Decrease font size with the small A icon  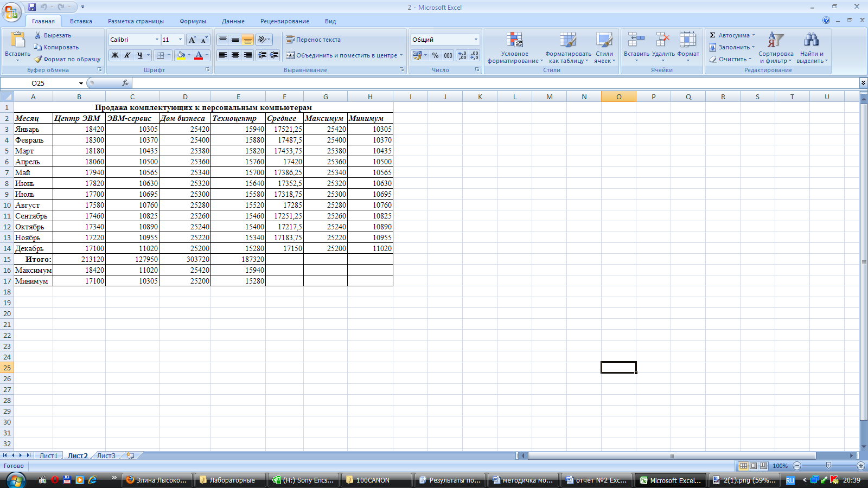pos(204,40)
